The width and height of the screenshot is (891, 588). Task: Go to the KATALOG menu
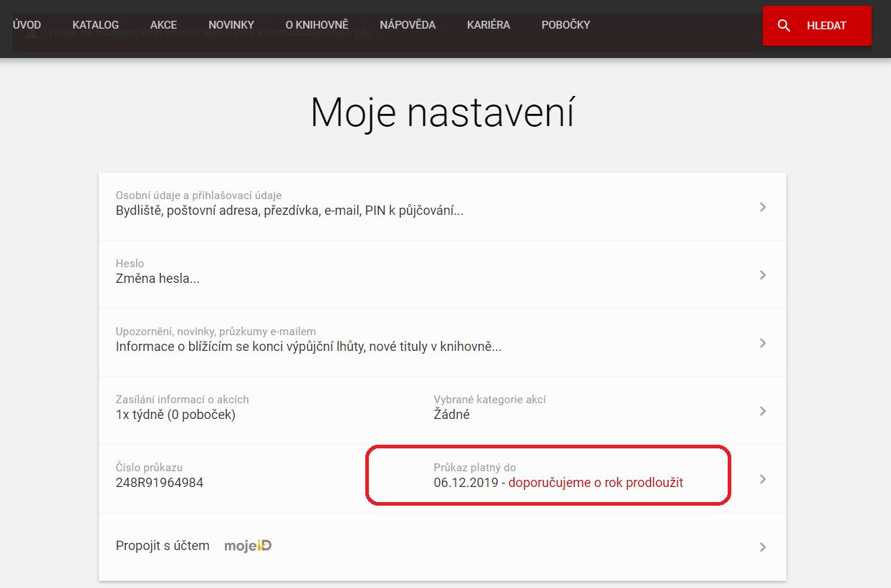(x=95, y=25)
